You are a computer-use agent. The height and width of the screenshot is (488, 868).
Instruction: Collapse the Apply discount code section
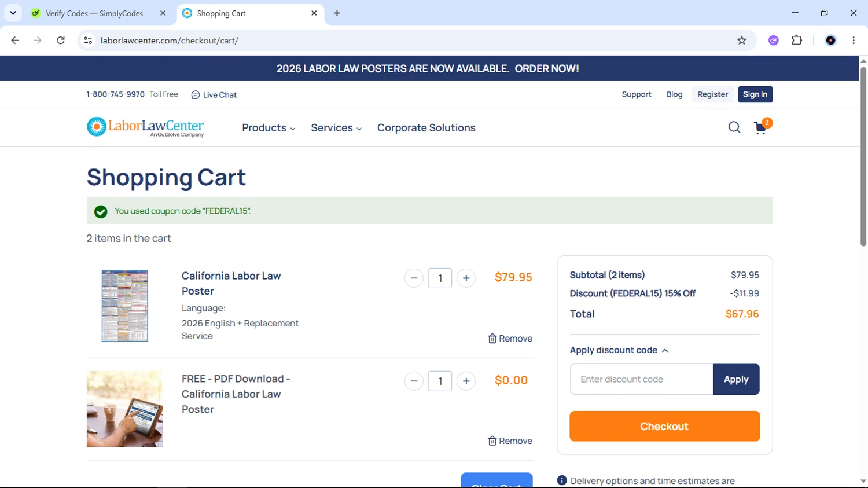(x=619, y=350)
